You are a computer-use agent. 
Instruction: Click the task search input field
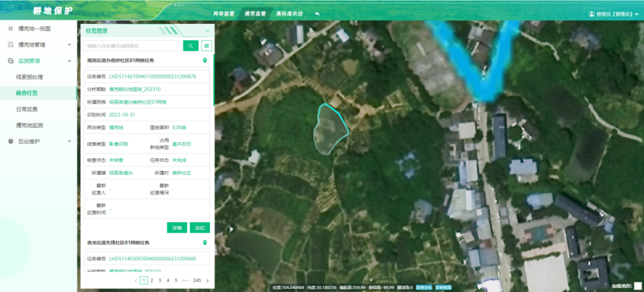pos(132,45)
